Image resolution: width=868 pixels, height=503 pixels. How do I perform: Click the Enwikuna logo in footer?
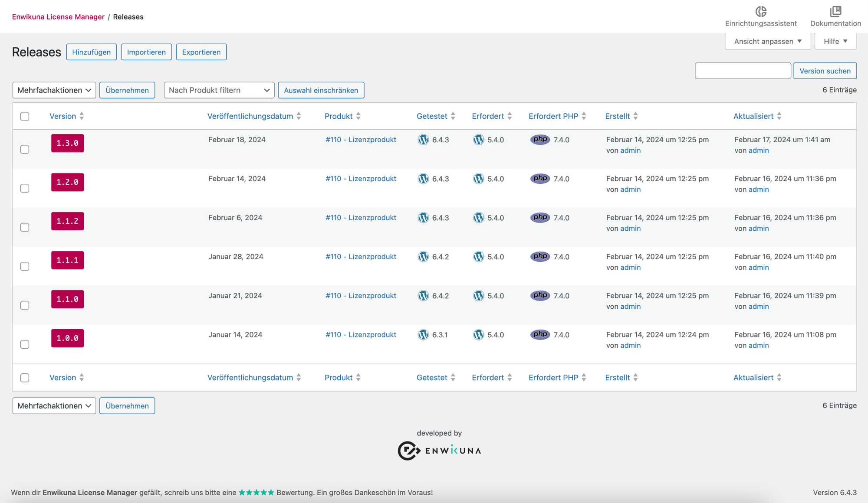coord(439,451)
